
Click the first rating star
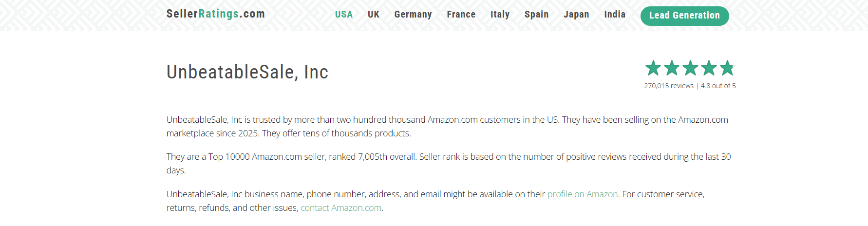(x=653, y=68)
